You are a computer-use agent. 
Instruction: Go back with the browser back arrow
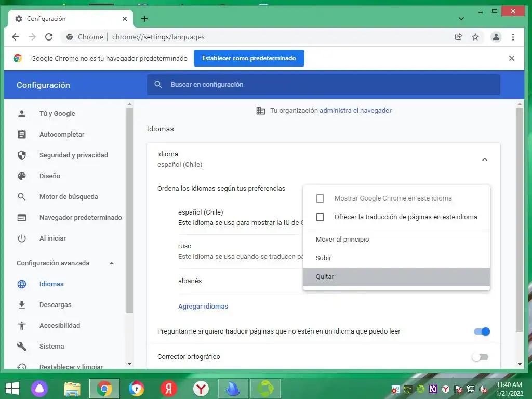point(16,37)
